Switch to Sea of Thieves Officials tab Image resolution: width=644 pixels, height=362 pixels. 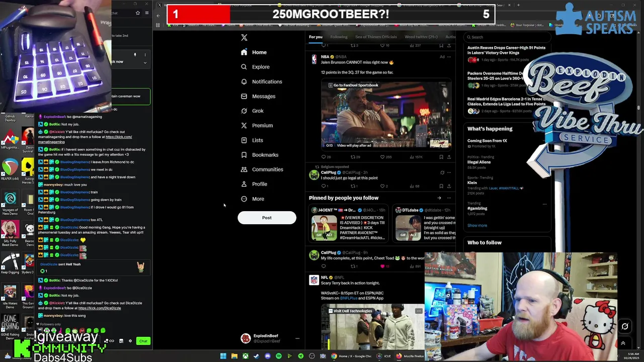pyautogui.click(x=376, y=37)
